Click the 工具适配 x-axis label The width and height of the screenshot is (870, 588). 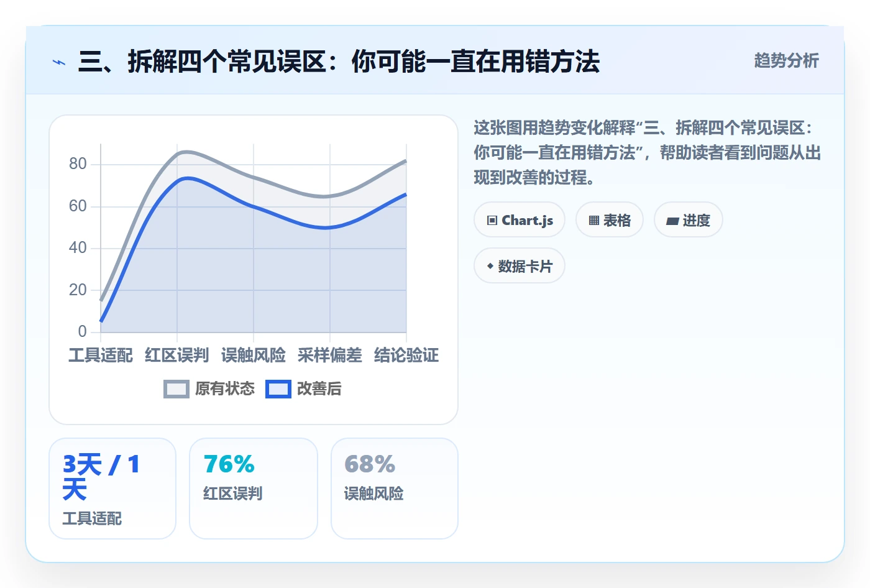pos(101,356)
